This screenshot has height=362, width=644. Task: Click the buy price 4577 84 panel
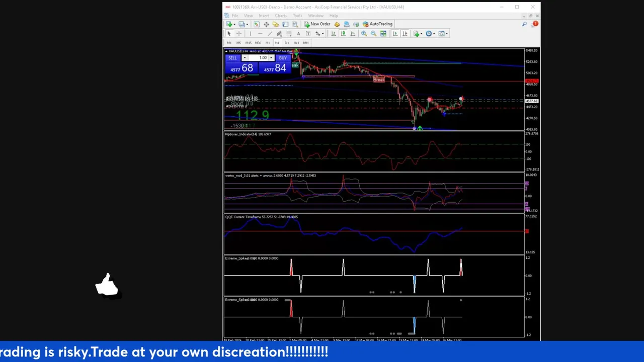click(275, 68)
